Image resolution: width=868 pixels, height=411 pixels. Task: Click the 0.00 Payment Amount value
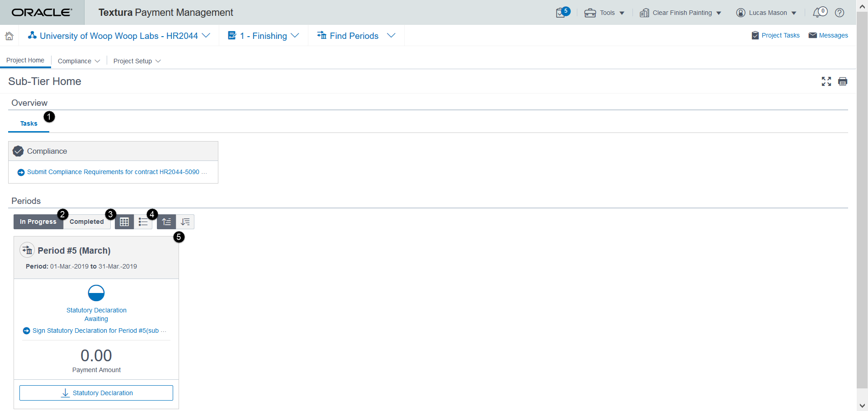point(96,355)
